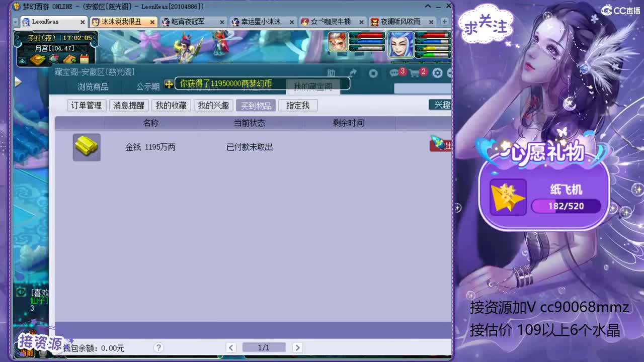Click the 182/520 wish progress bar
Image resolution: width=644 pixels, height=362 pixels.
click(566, 206)
